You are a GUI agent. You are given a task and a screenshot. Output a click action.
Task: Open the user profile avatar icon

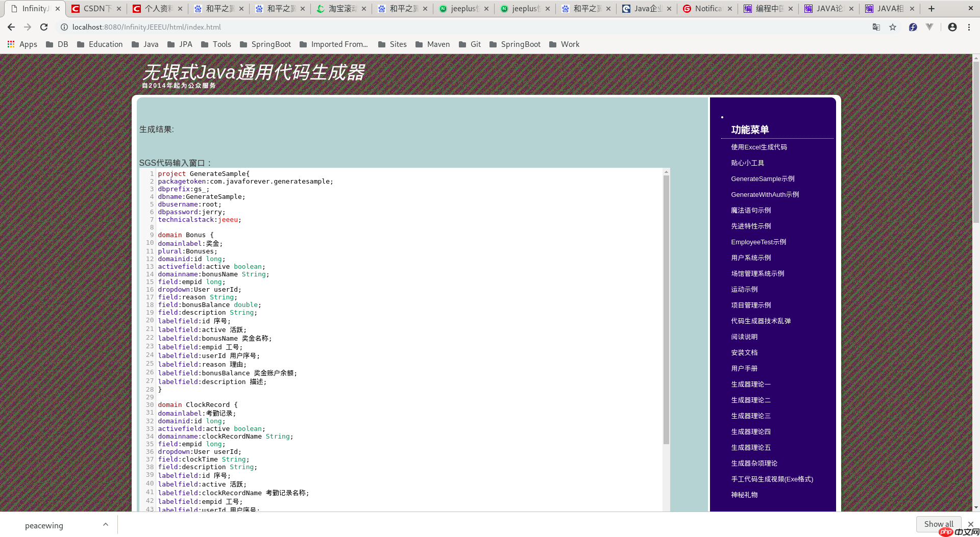click(x=952, y=27)
